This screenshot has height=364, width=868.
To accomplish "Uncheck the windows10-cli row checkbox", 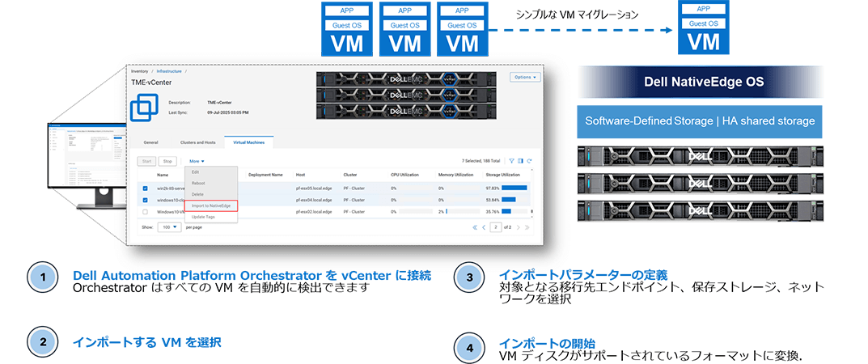I will tap(145, 200).
